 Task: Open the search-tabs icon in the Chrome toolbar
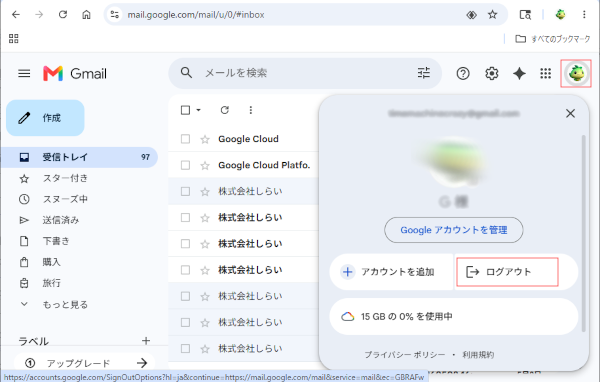pyautogui.click(x=525, y=15)
